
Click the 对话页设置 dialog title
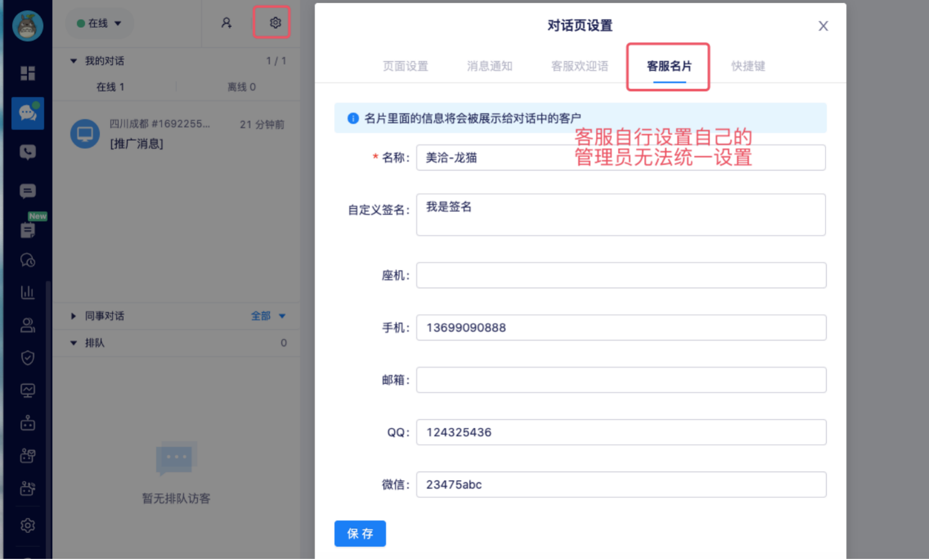click(x=580, y=26)
